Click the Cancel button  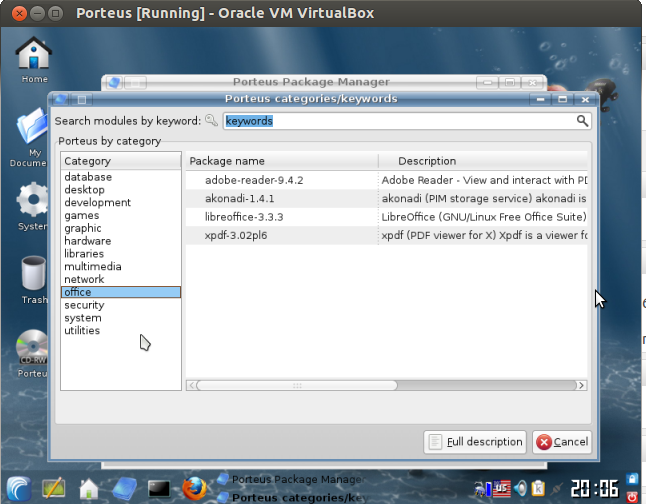pos(562,442)
